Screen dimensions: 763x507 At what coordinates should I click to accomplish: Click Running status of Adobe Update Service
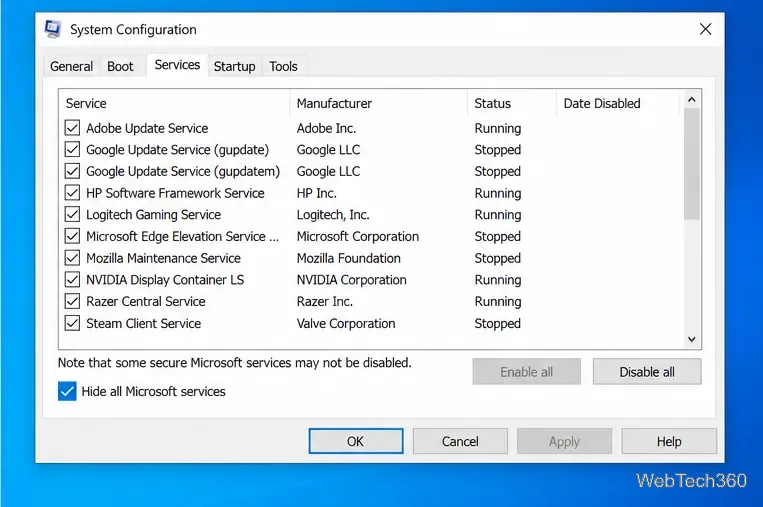pyautogui.click(x=498, y=128)
